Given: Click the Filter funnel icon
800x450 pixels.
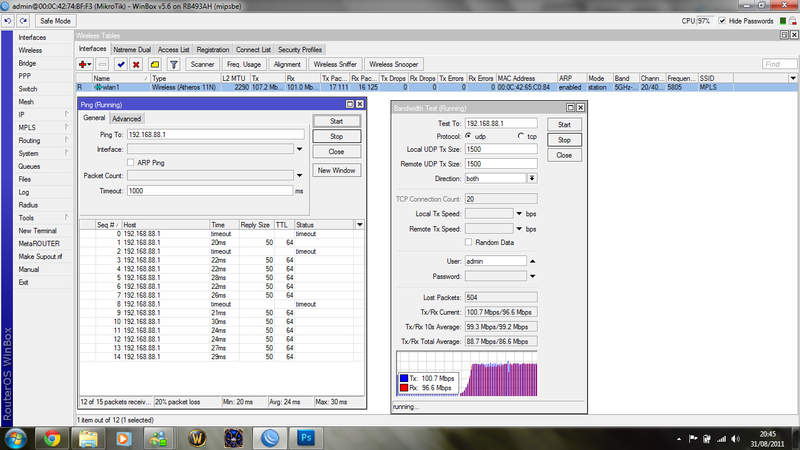Looking at the screenshot, I should point(173,64).
